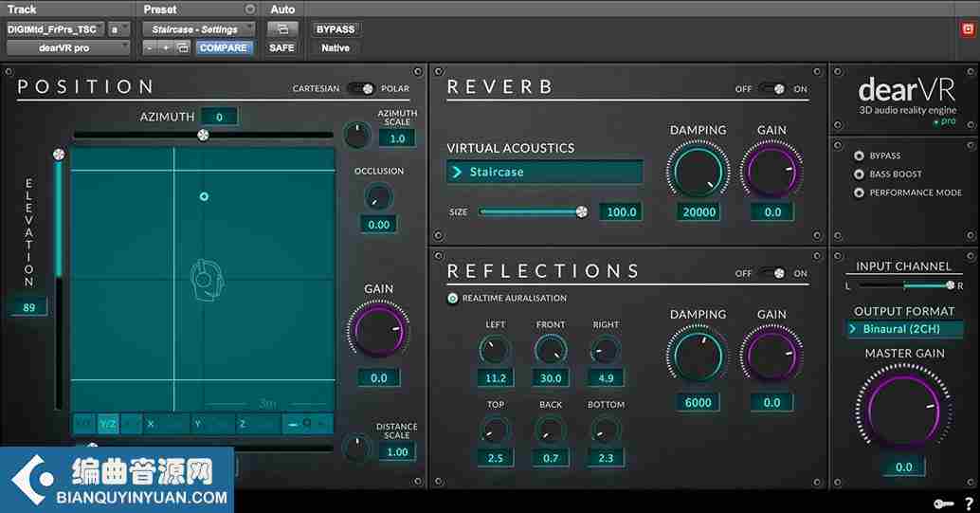The height and width of the screenshot is (513, 980).
Task: Enable Performance Mode option
Action: 859,192
